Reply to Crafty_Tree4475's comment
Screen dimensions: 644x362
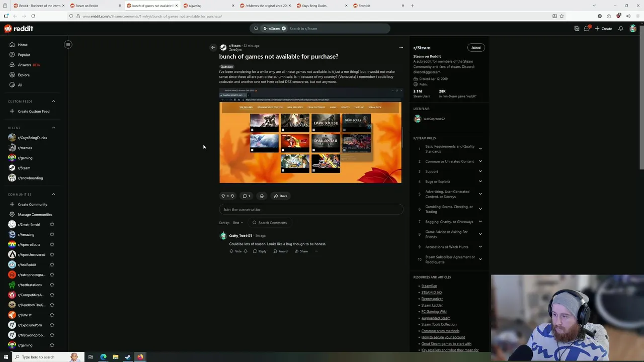tap(260, 251)
